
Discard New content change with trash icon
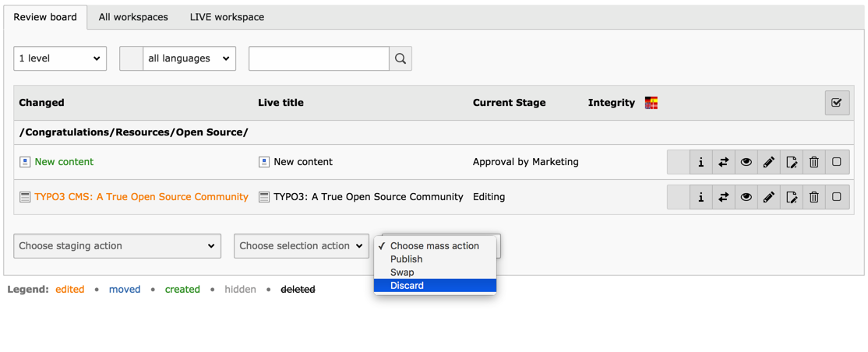(813, 162)
